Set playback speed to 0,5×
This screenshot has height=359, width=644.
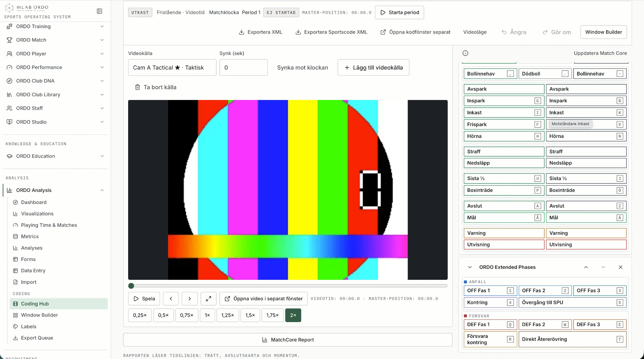pyautogui.click(x=163, y=315)
